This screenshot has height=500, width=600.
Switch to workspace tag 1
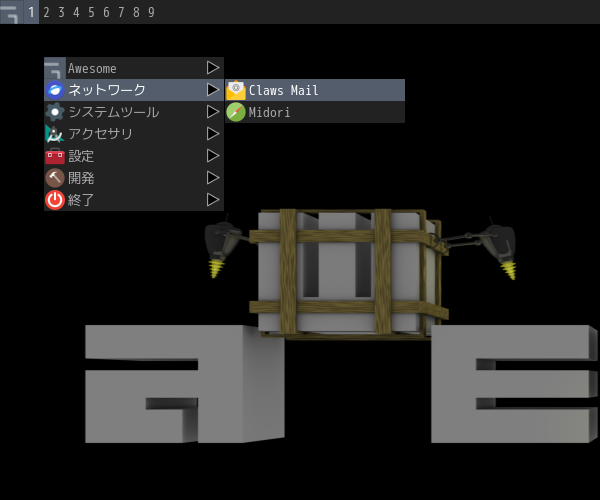coord(31,12)
